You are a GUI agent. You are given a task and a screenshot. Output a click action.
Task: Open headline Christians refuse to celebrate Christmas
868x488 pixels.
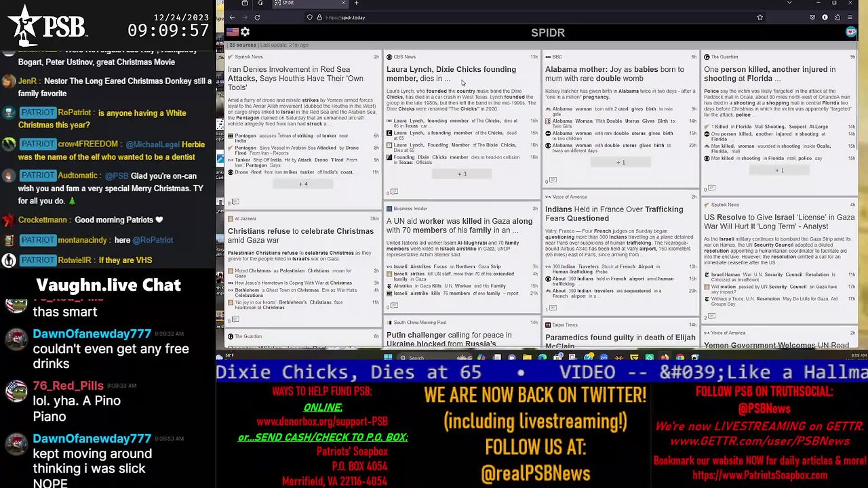coord(300,236)
